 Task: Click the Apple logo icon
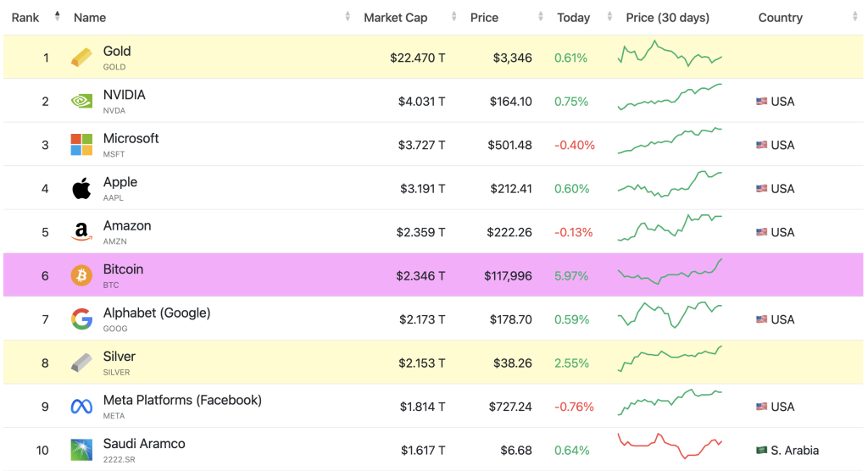pyautogui.click(x=81, y=189)
